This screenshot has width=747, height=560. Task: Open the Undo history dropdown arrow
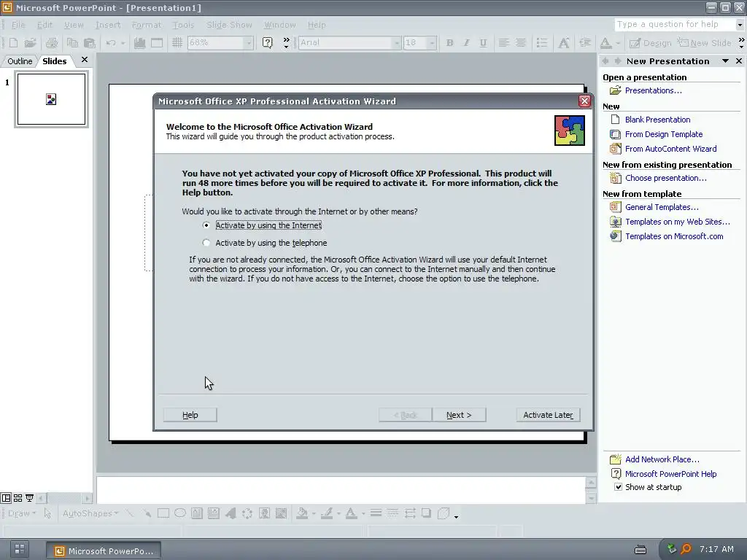click(x=123, y=43)
